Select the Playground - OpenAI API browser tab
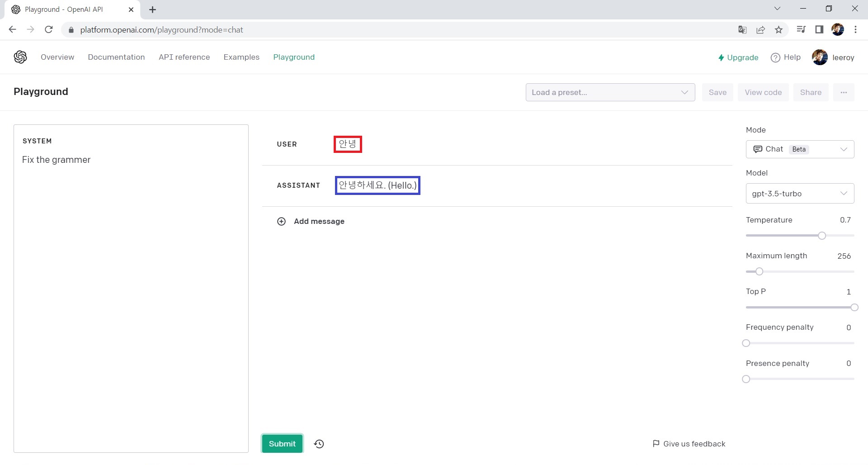Image resolution: width=868 pixels, height=465 pixels. [72, 9]
